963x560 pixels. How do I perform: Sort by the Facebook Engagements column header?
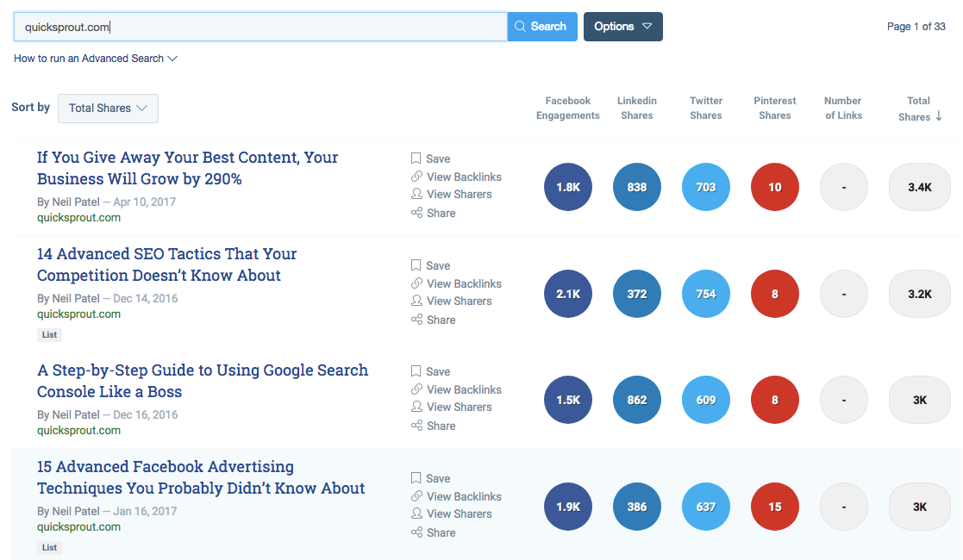(x=567, y=108)
